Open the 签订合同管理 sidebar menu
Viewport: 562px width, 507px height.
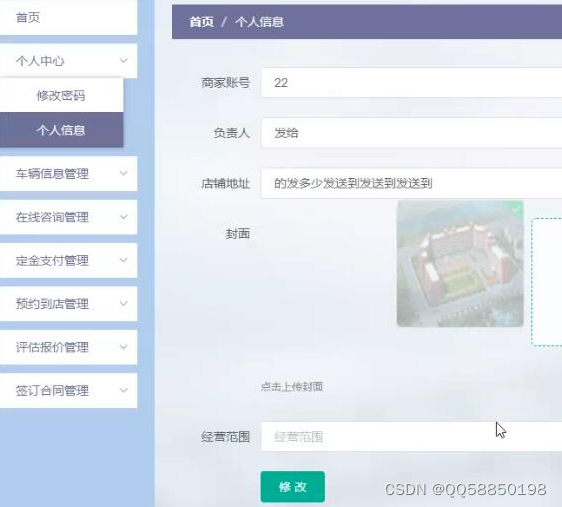click(68, 390)
